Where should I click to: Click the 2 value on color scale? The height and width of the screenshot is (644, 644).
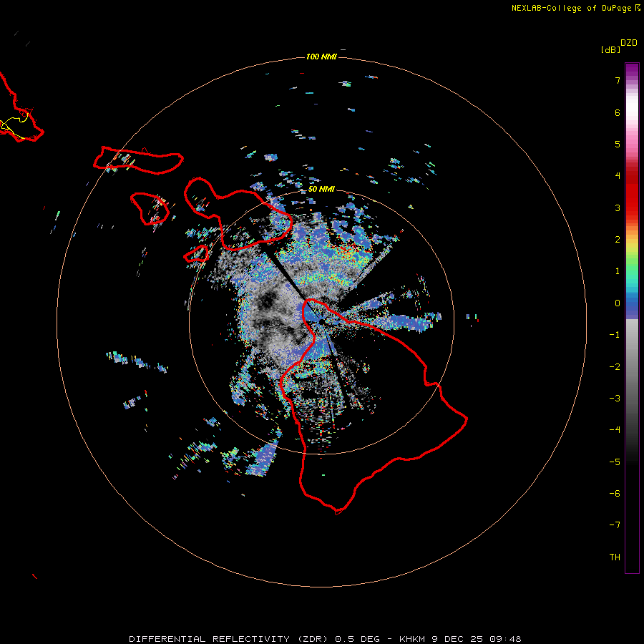coord(618,240)
